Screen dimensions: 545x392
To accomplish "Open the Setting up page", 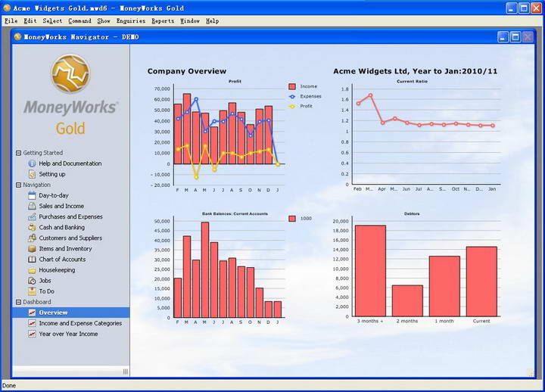I will click(52, 174).
